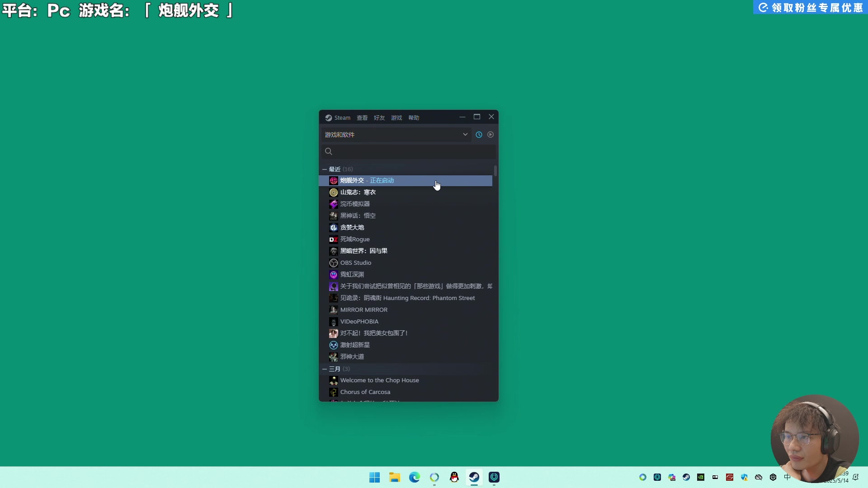Select 邪神大道 game entry
The width and height of the screenshot is (868, 488).
coord(406,357)
